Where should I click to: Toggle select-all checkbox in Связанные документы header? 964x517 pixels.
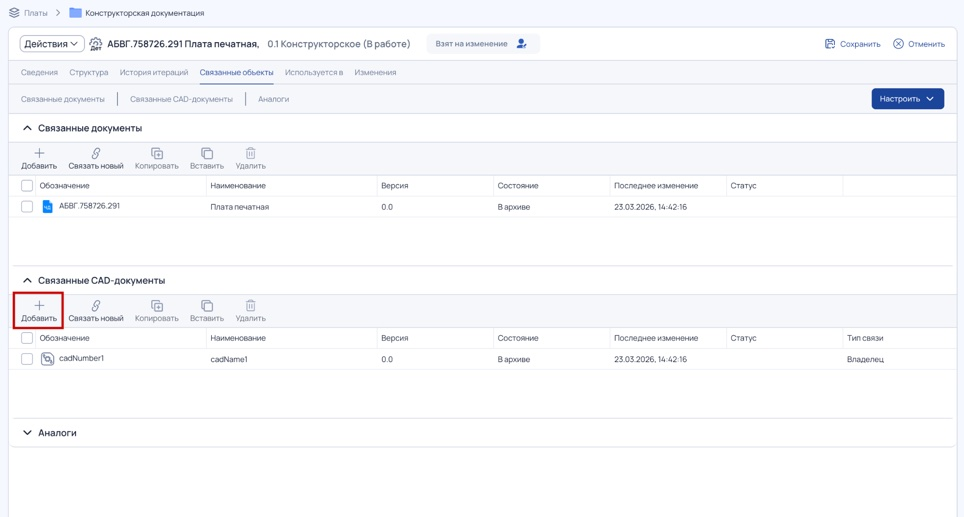(x=27, y=186)
